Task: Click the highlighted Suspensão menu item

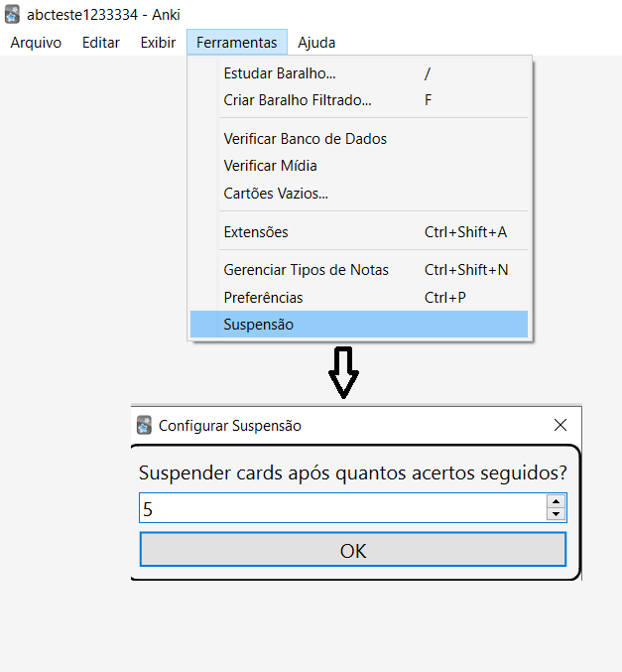Action: [x=259, y=325]
